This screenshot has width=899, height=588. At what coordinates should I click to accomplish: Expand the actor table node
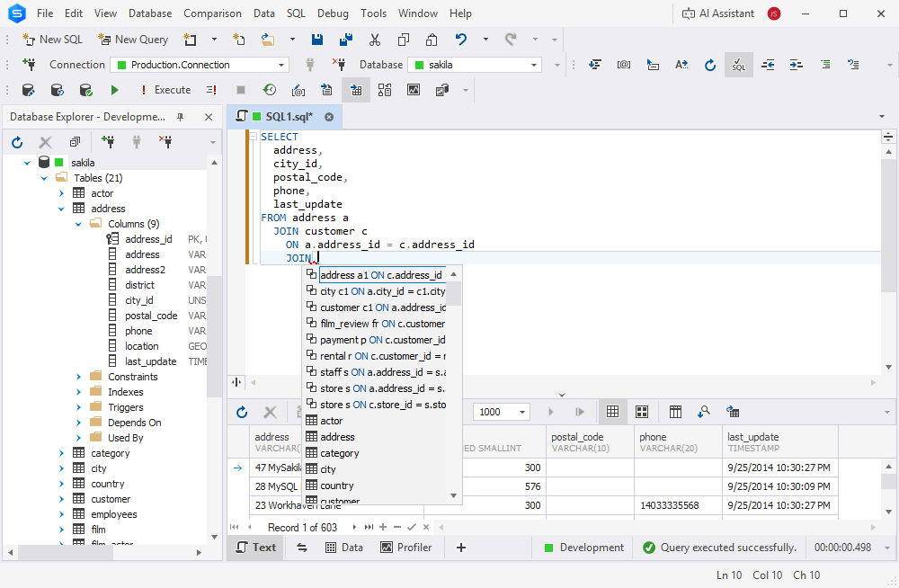[61, 193]
